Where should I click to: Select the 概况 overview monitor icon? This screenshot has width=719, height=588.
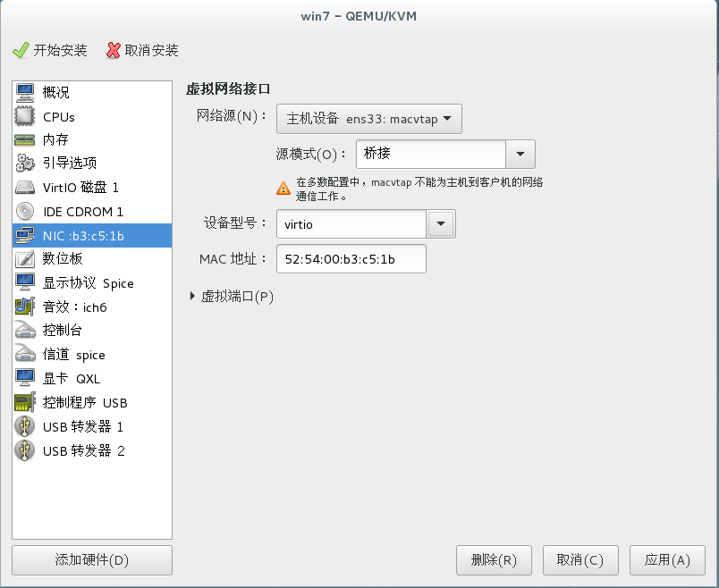[25, 93]
